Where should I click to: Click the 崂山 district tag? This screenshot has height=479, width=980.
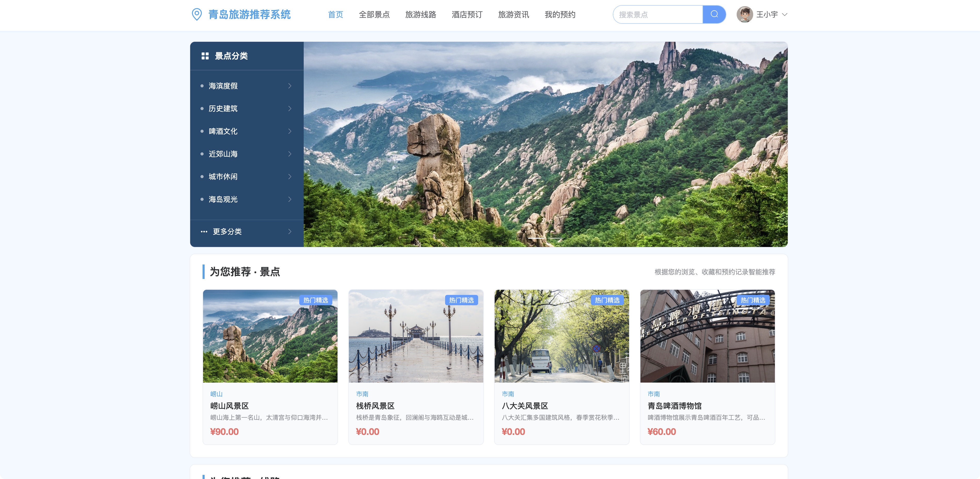(216, 394)
